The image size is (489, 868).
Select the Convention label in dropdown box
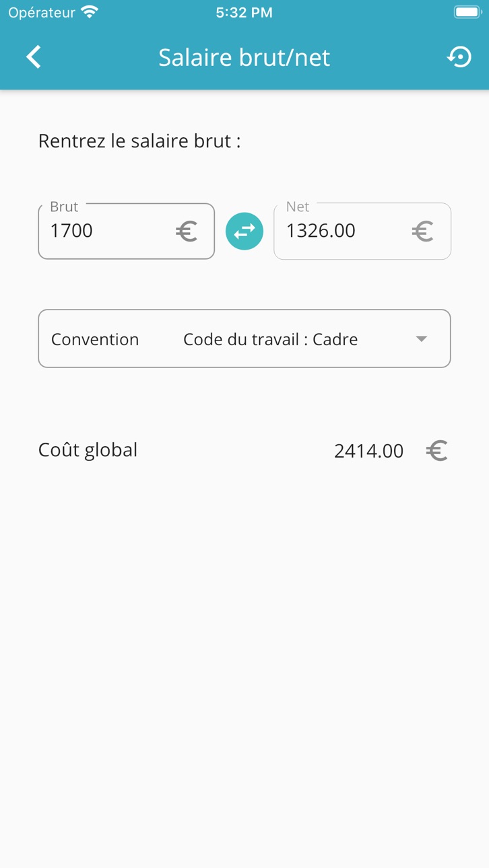coord(95,339)
